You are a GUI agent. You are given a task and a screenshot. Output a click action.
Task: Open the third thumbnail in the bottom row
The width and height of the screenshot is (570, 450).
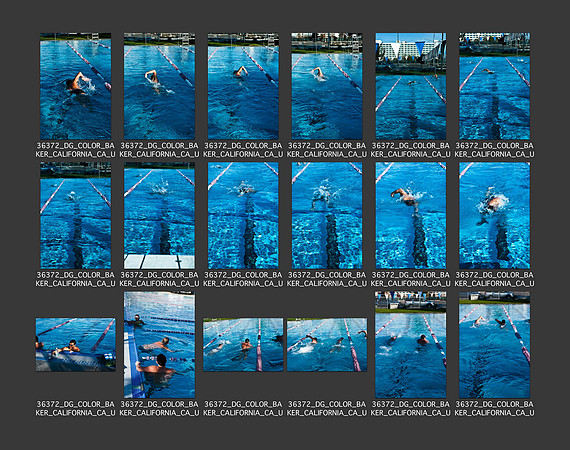[243, 345]
